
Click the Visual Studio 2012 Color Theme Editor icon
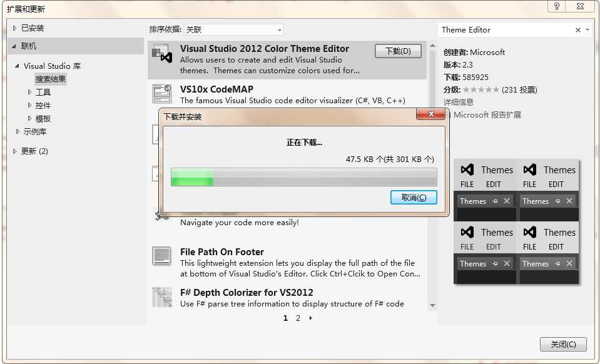pos(162,54)
